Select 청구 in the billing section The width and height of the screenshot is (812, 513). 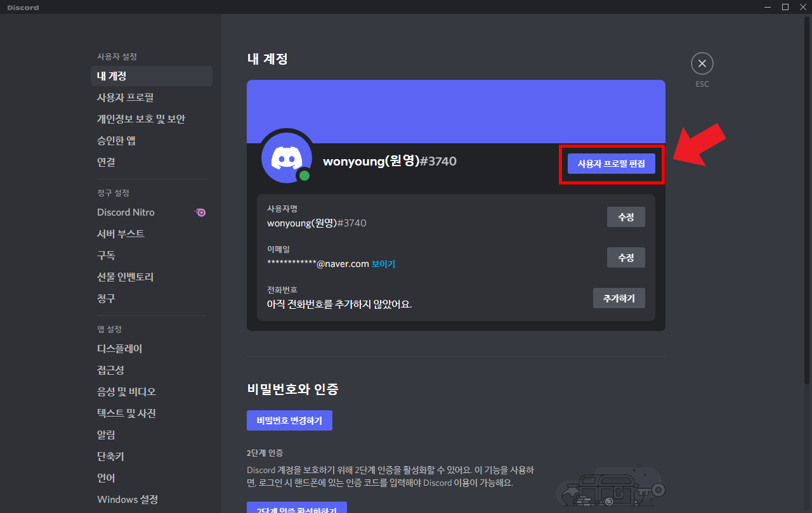[152, 299]
